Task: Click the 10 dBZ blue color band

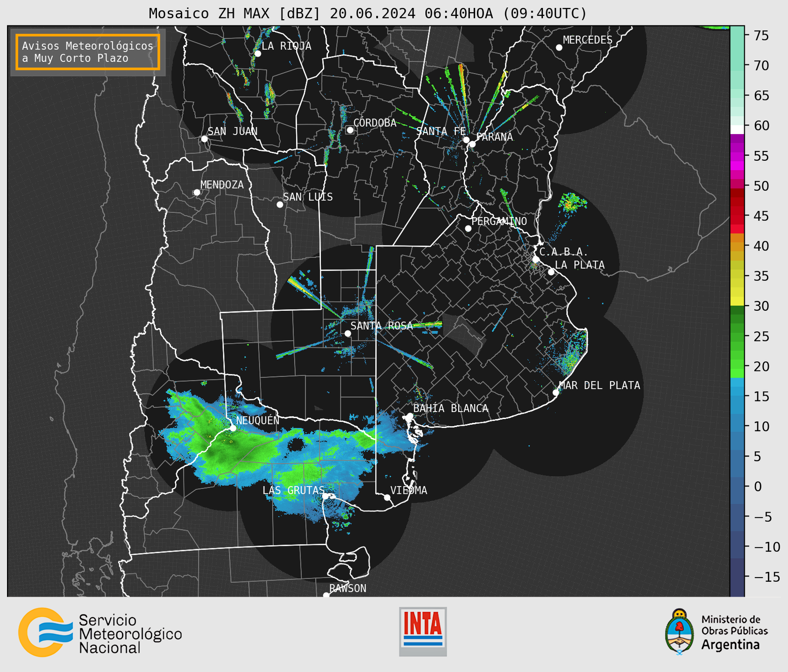Action: (x=737, y=423)
